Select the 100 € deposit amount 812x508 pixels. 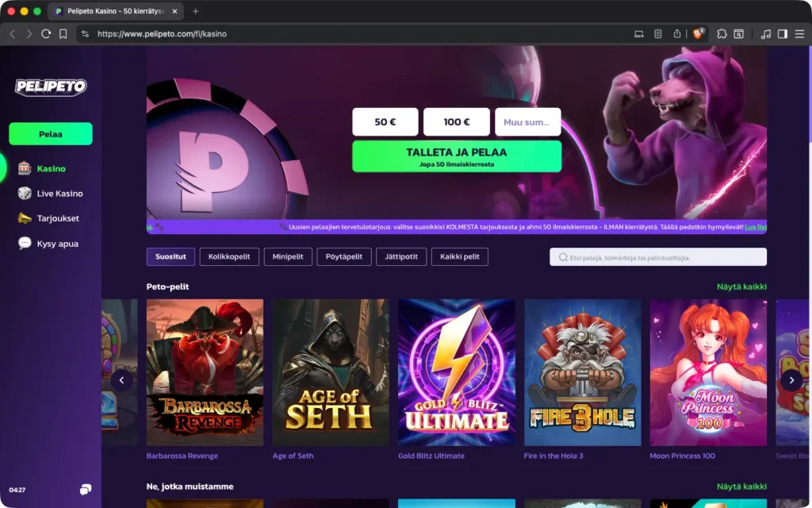pos(456,122)
